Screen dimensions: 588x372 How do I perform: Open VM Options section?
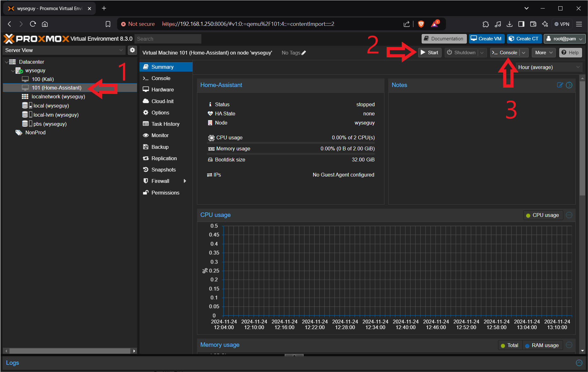pos(166,113)
